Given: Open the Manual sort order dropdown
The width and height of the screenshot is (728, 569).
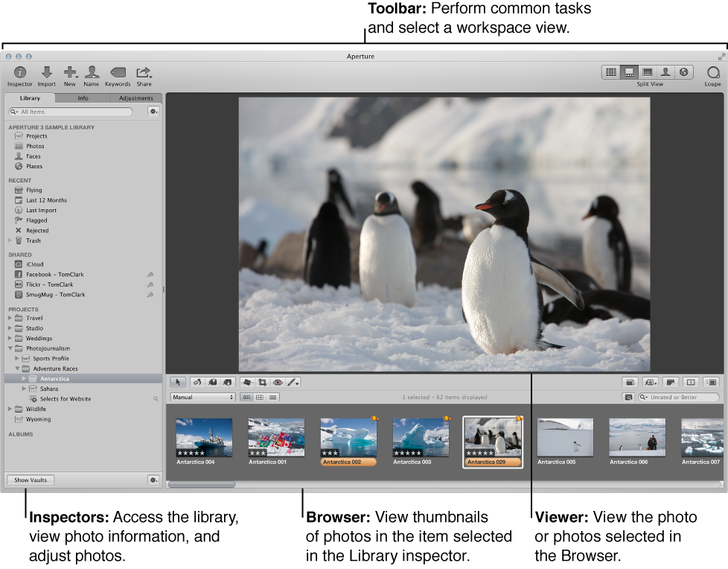Looking at the screenshot, I should 202,397.
